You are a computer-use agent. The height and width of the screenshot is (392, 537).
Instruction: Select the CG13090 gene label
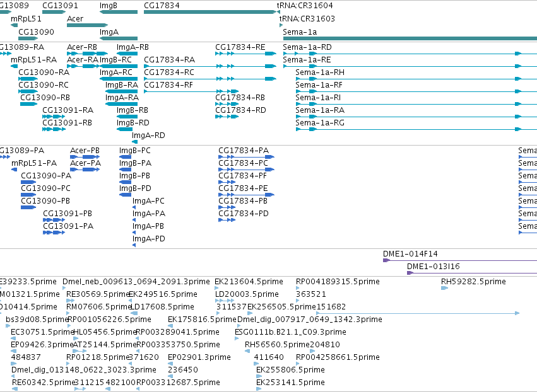coord(37,32)
